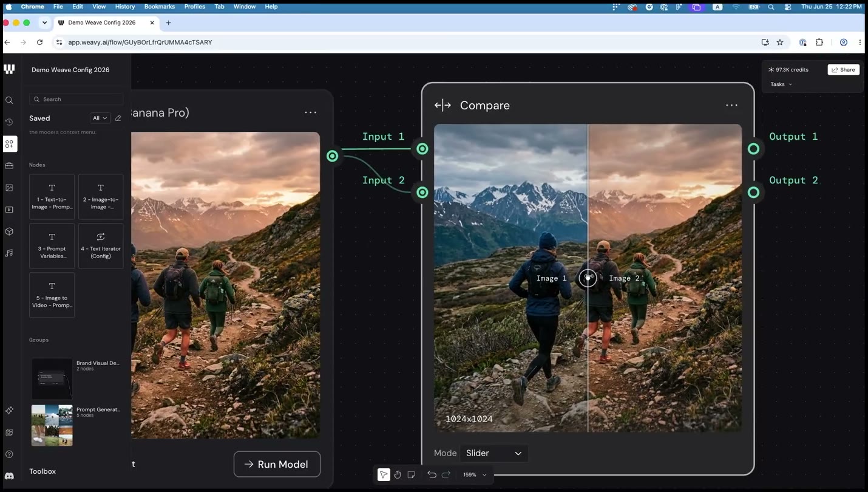Reload the page in Chrome
This screenshot has height=492, width=868.
coord(40,43)
